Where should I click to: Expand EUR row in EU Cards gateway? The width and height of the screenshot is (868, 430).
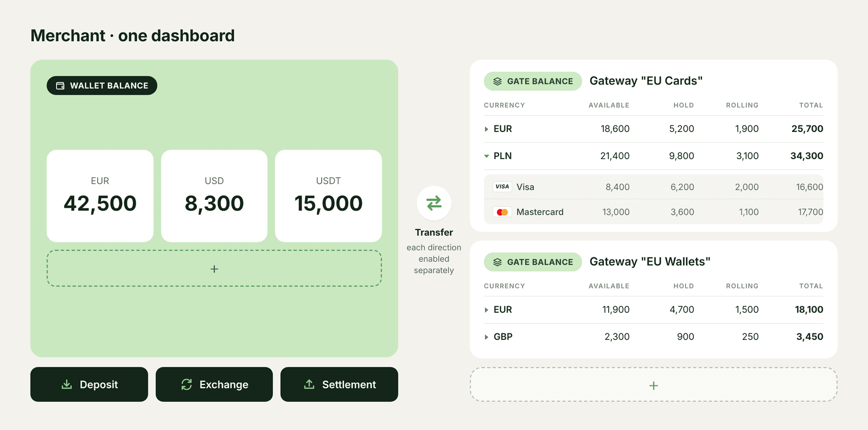pyautogui.click(x=487, y=129)
